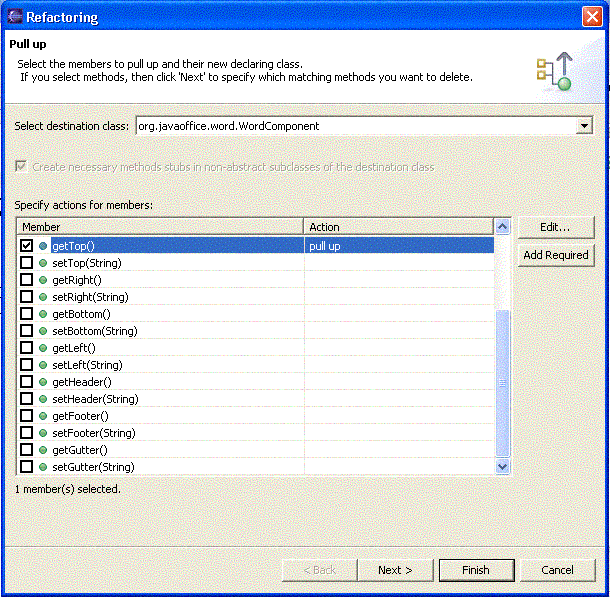Check the setBottom(String) checkbox
Image resolution: width=610 pixels, height=597 pixels.
click(x=27, y=331)
